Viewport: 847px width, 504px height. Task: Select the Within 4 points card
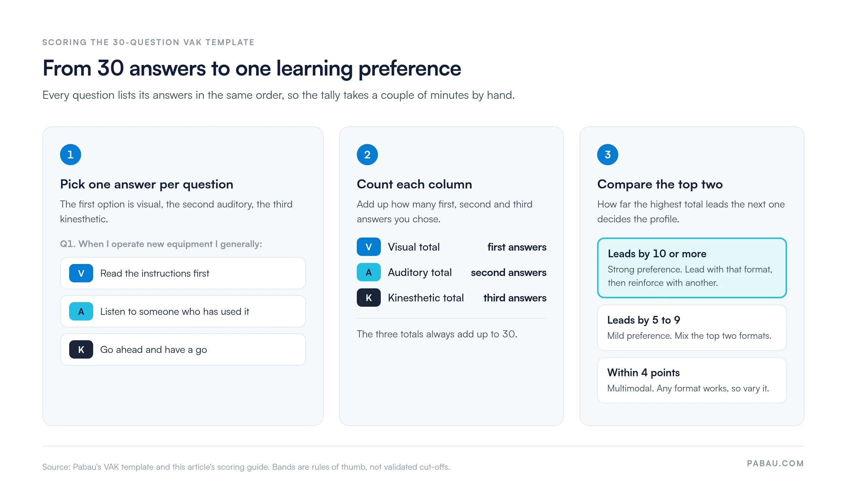(692, 380)
